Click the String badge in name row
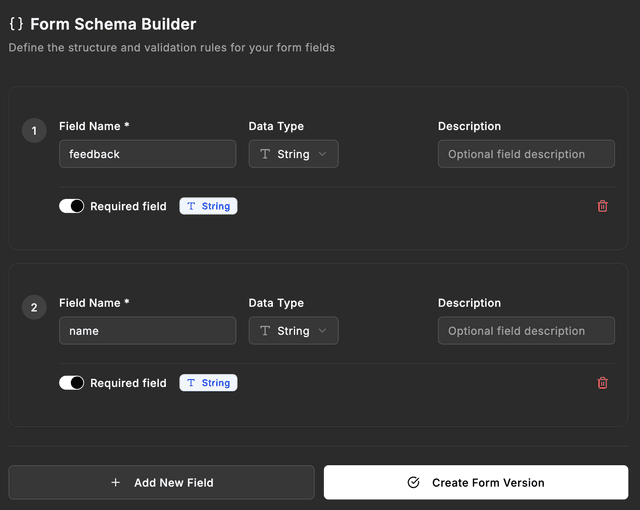640x510 pixels. pos(208,383)
